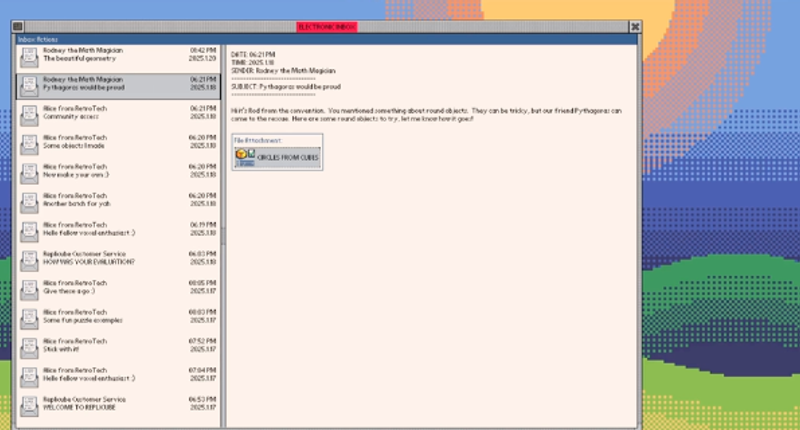800x430 pixels.
Task: Select subject "Pythagoras would be proud" in list
Action: click(x=84, y=88)
